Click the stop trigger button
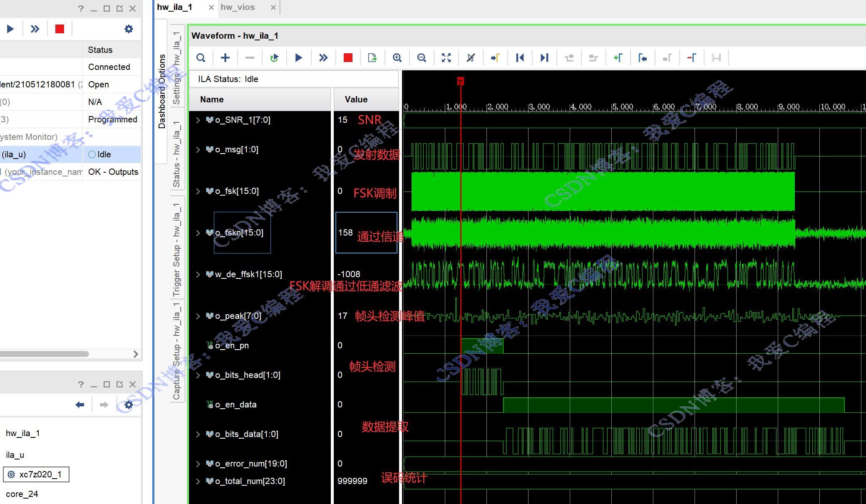 [347, 57]
